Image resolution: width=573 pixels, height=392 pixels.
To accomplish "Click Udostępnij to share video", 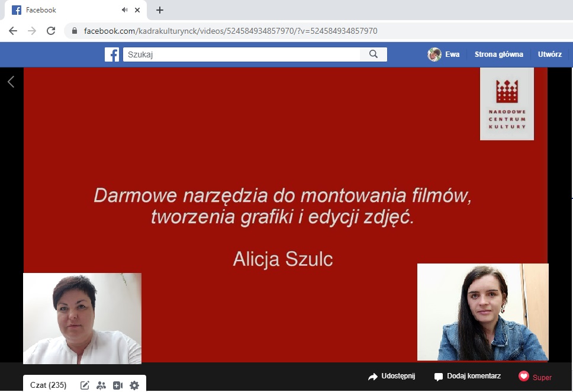I will pyautogui.click(x=392, y=377).
